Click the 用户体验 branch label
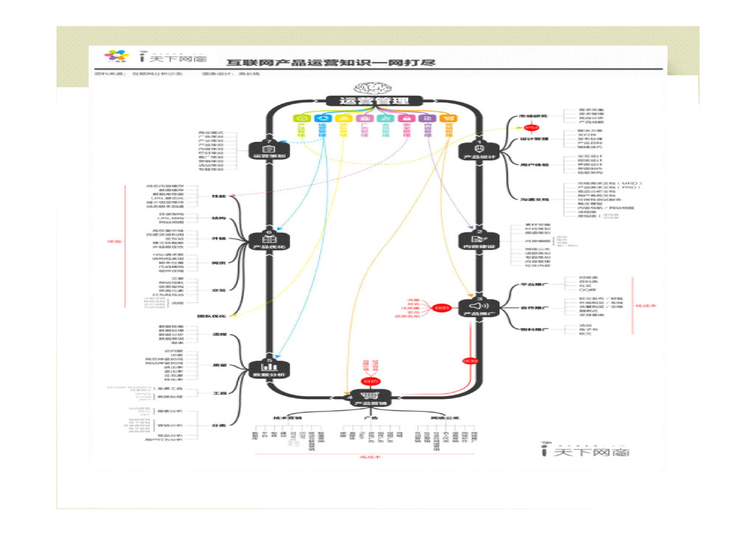This screenshot has height=535, width=756. pos(535,165)
